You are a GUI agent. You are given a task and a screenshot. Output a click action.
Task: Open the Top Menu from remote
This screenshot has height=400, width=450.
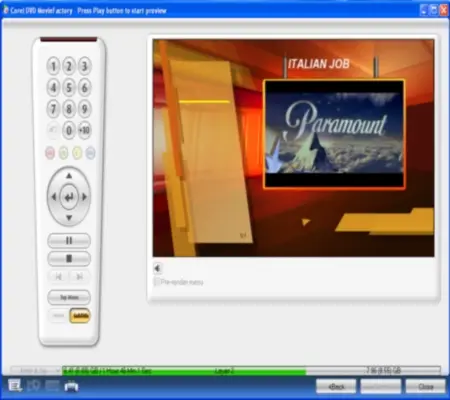69,297
